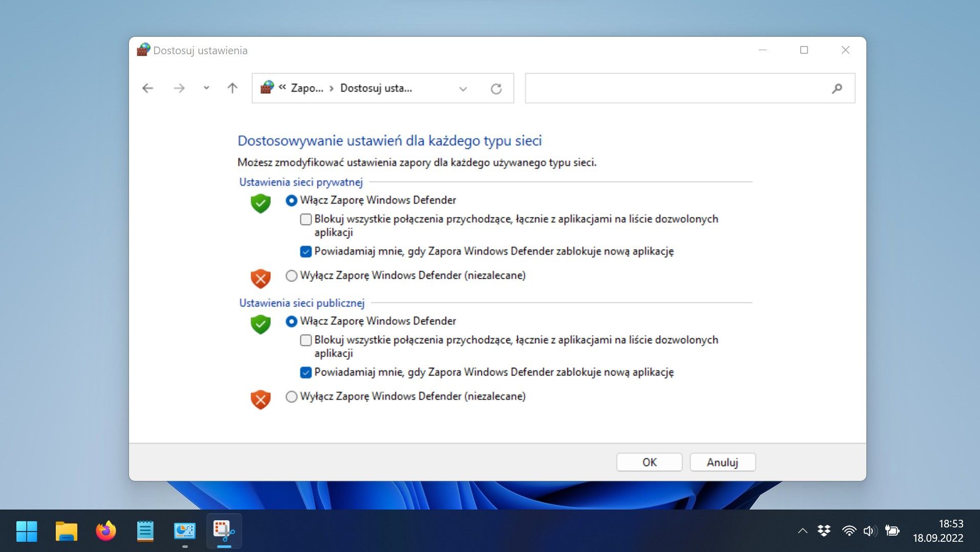Screen dimensions: 980x552
Task: Go up one folder level arrow
Action: [x=232, y=89]
